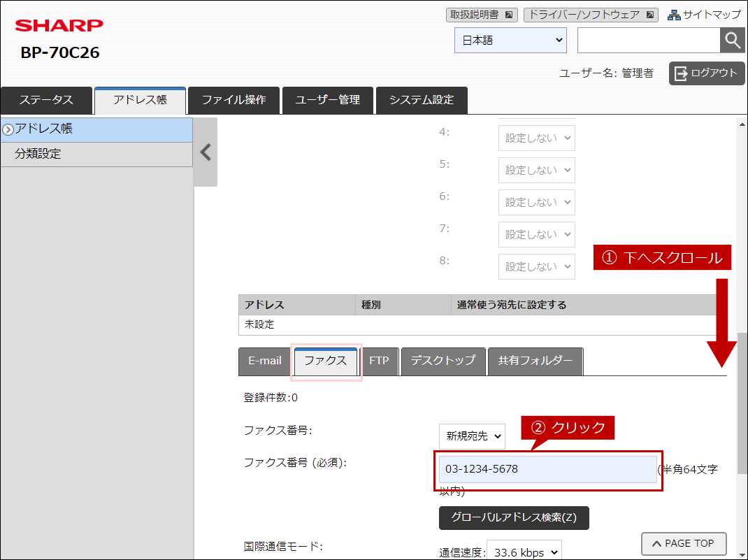This screenshot has width=748, height=560.
Task: Select 分類設定 in the side menu
Action: click(x=97, y=154)
